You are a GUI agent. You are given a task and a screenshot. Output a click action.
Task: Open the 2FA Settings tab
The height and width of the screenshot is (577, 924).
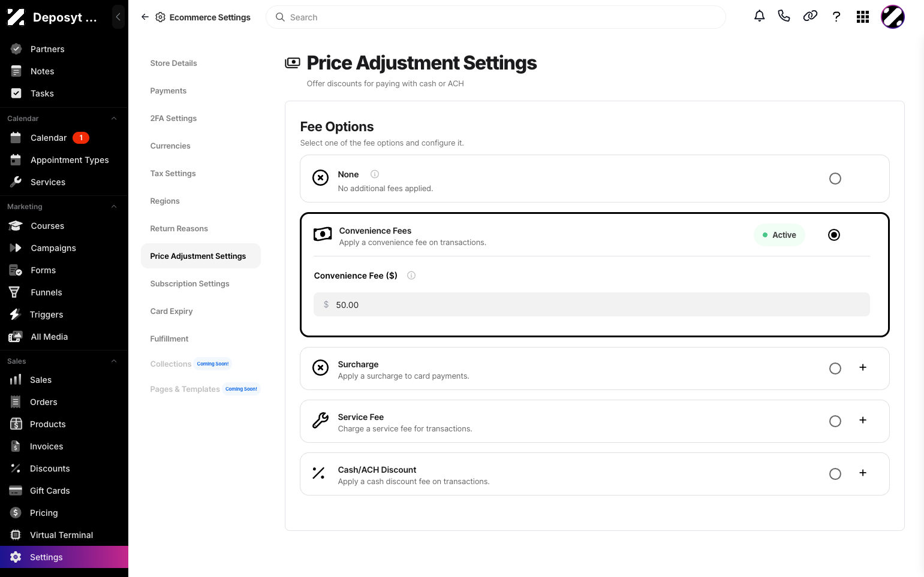(174, 118)
